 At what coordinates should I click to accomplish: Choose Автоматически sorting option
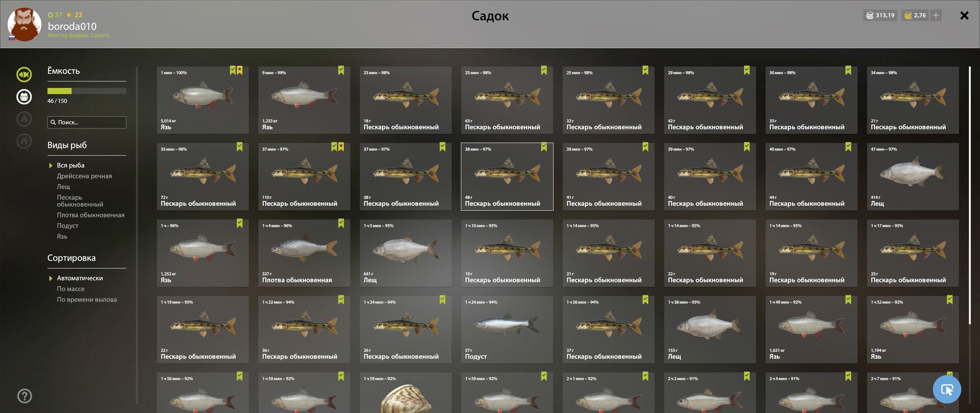click(80, 278)
